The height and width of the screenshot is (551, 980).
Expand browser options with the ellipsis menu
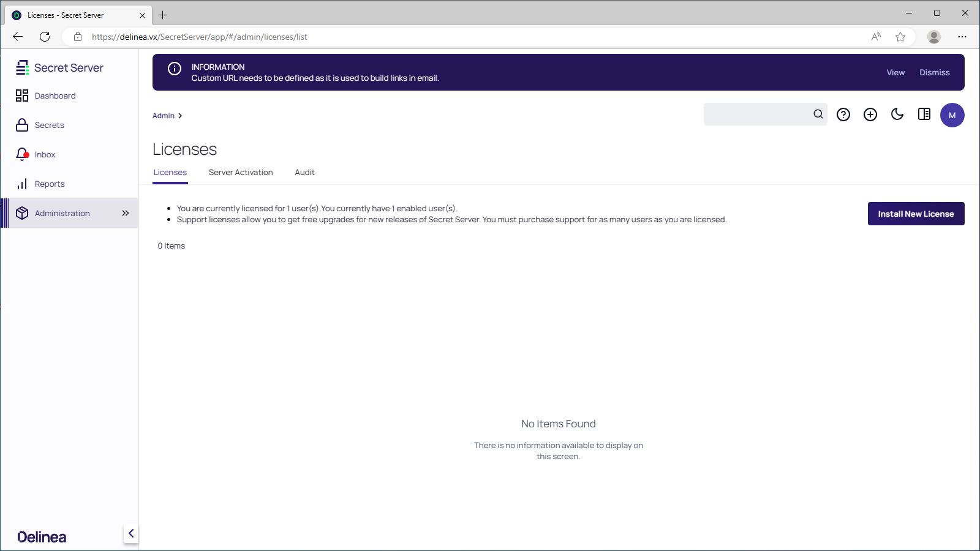[x=962, y=37]
